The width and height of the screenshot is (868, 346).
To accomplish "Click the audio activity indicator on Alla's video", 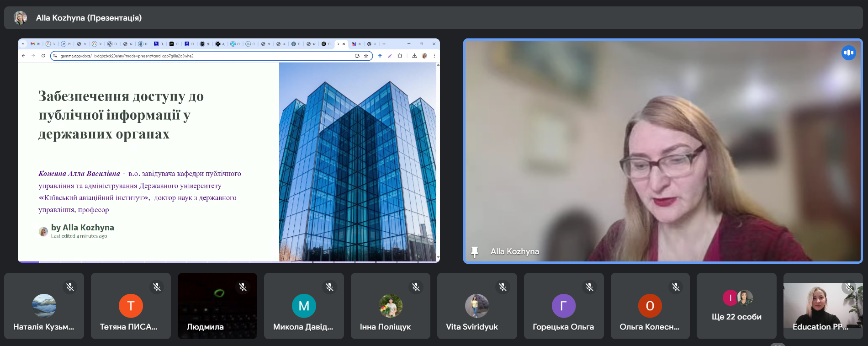I will pyautogui.click(x=848, y=53).
